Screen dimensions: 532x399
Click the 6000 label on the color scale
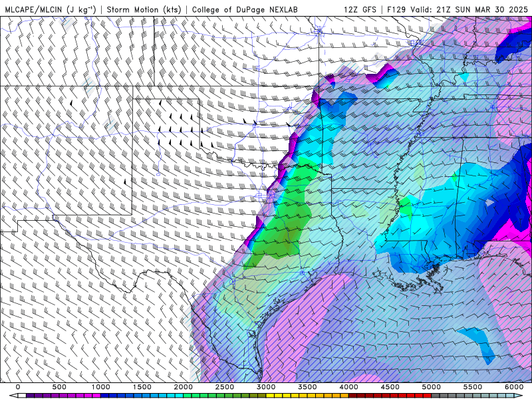514,387
